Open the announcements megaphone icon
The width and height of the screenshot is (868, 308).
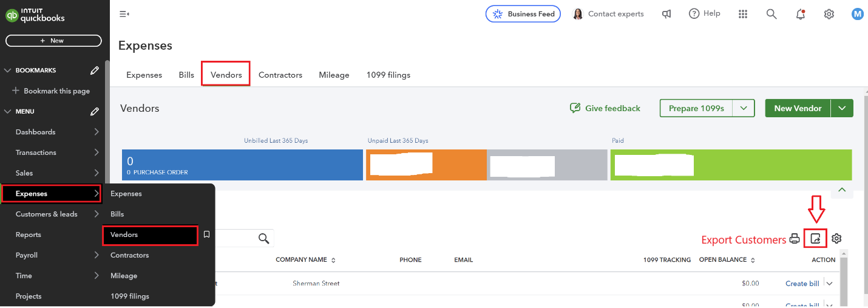pyautogui.click(x=666, y=14)
